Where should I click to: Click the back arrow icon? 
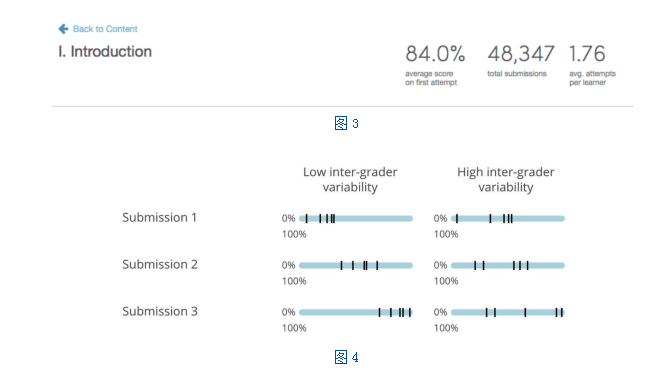pos(63,29)
